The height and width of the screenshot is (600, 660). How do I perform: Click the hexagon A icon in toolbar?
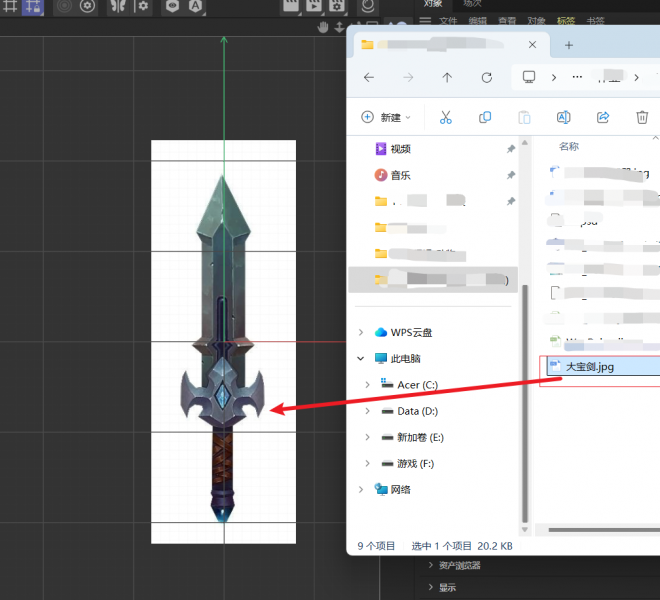coord(195,6)
